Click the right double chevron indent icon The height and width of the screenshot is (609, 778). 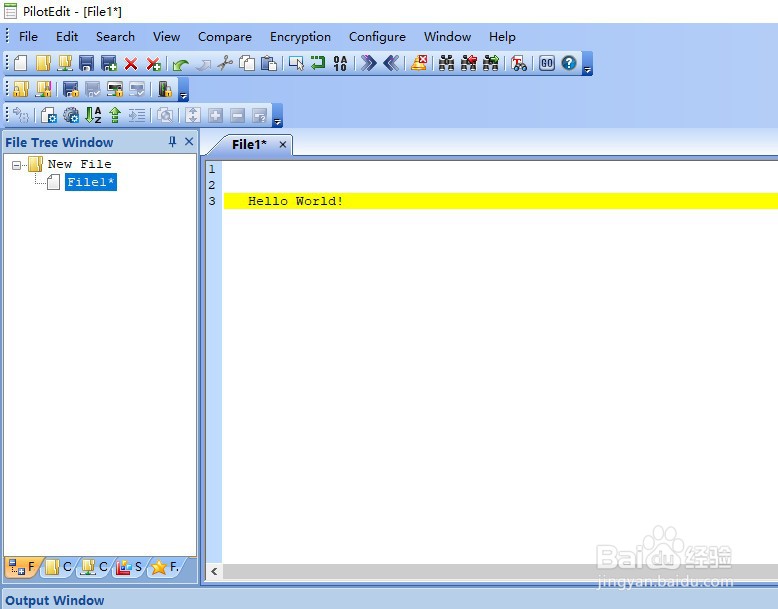pos(368,63)
